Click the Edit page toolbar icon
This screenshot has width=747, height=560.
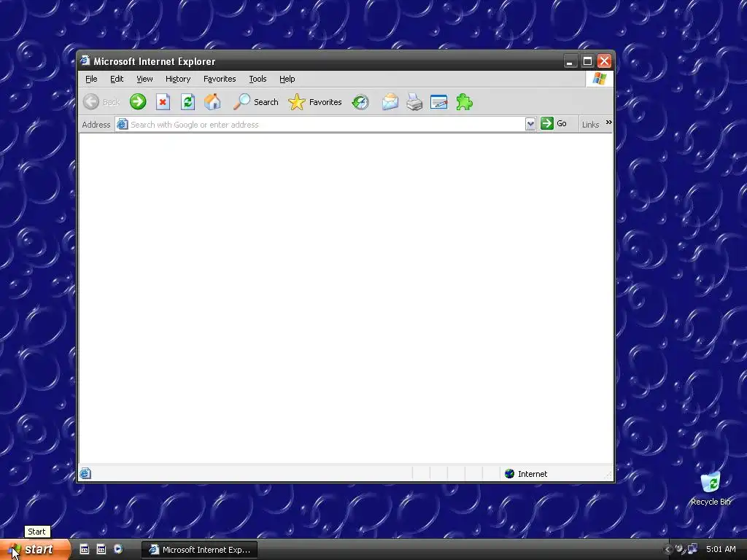[438, 102]
